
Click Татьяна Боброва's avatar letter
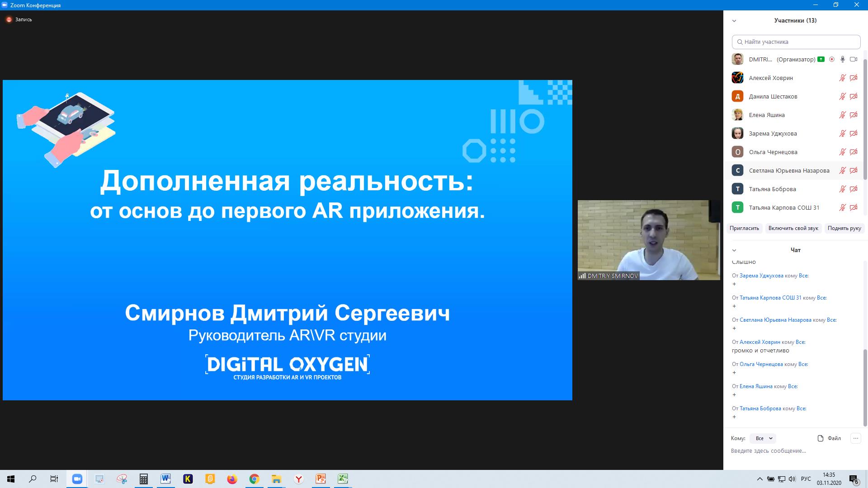(x=737, y=189)
